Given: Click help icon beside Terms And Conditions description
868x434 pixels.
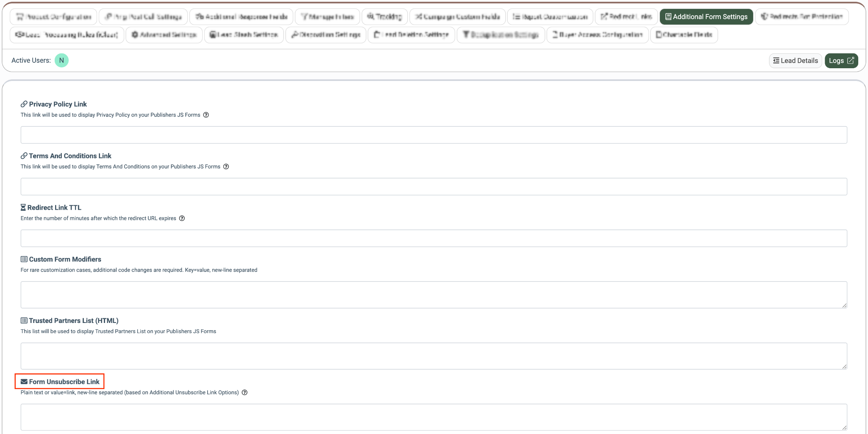Looking at the screenshot, I should pos(226,167).
